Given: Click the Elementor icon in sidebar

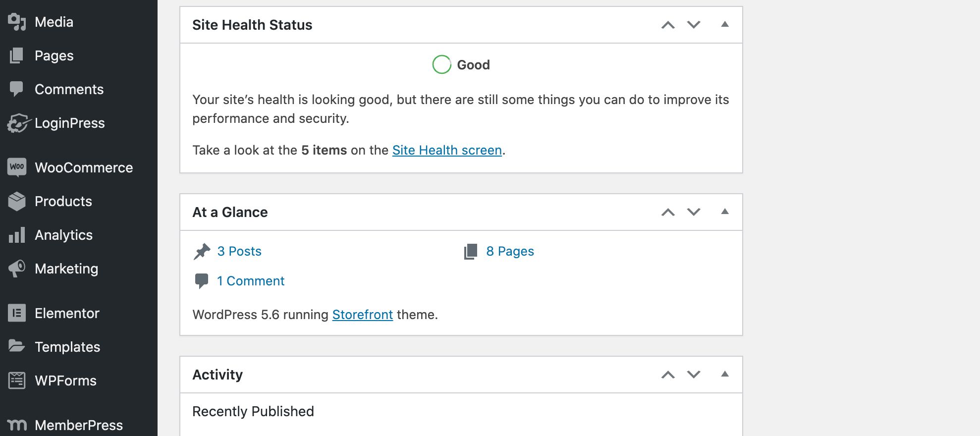Looking at the screenshot, I should 17,313.
